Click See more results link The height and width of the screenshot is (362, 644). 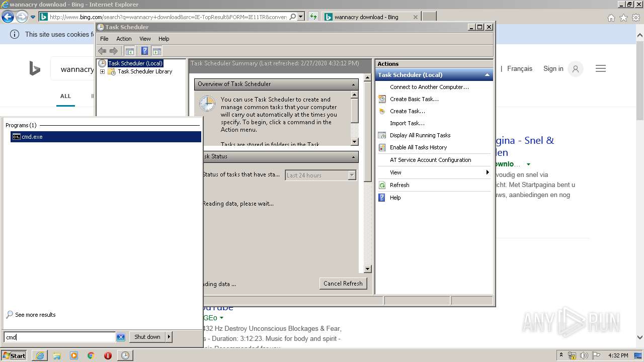coord(35,315)
